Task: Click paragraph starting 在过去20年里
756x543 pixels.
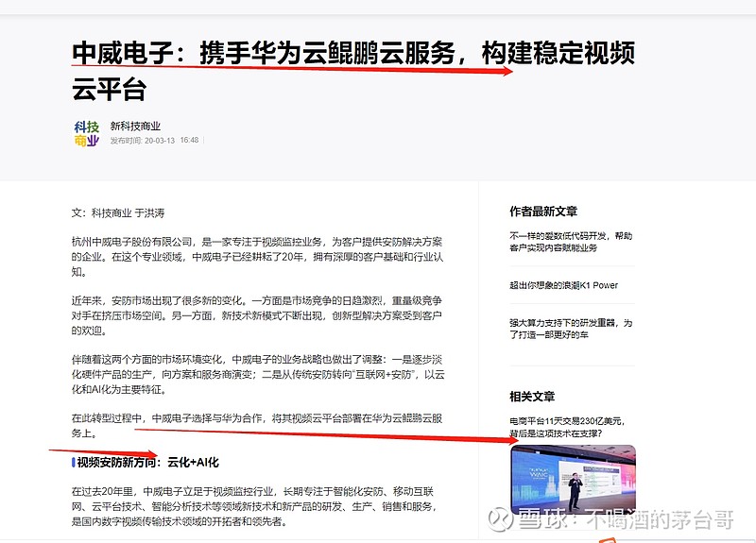Action: 254,506
